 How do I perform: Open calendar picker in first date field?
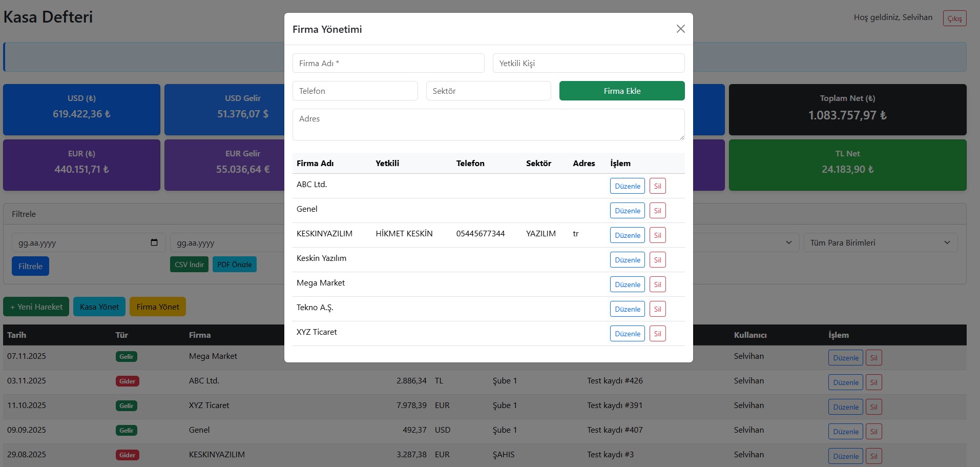(154, 242)
